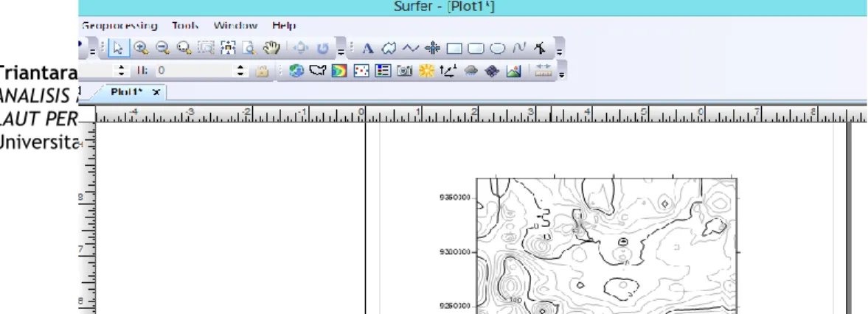Choose the Zoom Rectangle tool
Screen dimensions: 868x314
pos(206,48)
